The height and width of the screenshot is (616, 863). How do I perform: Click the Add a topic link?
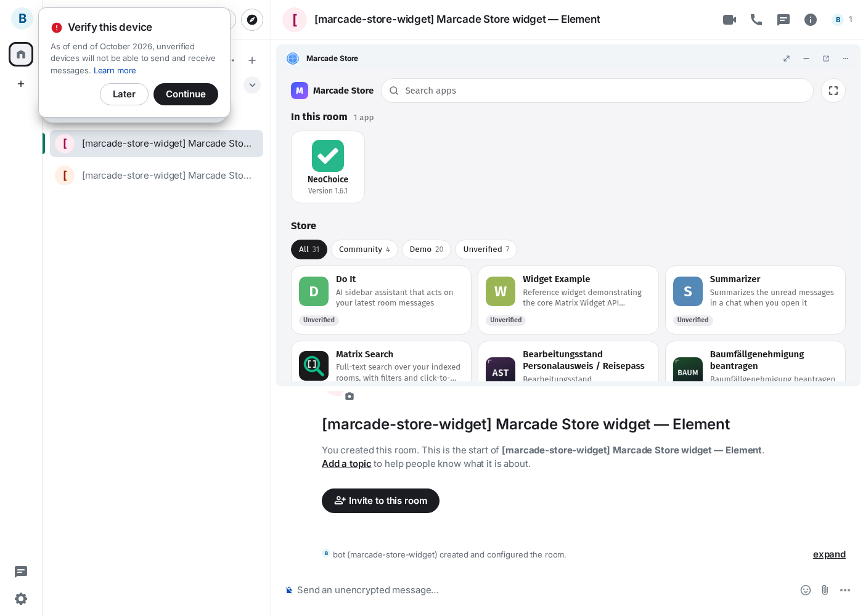click(346, 464)
